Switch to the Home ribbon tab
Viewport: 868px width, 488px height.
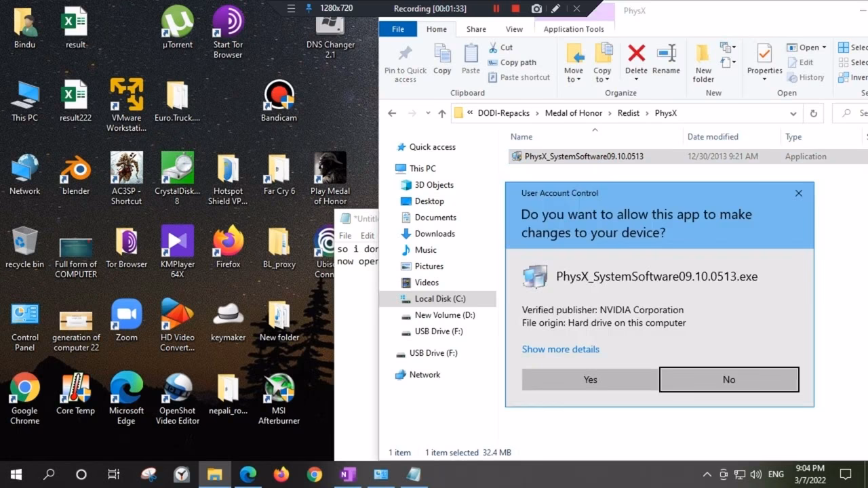(437, 29)
